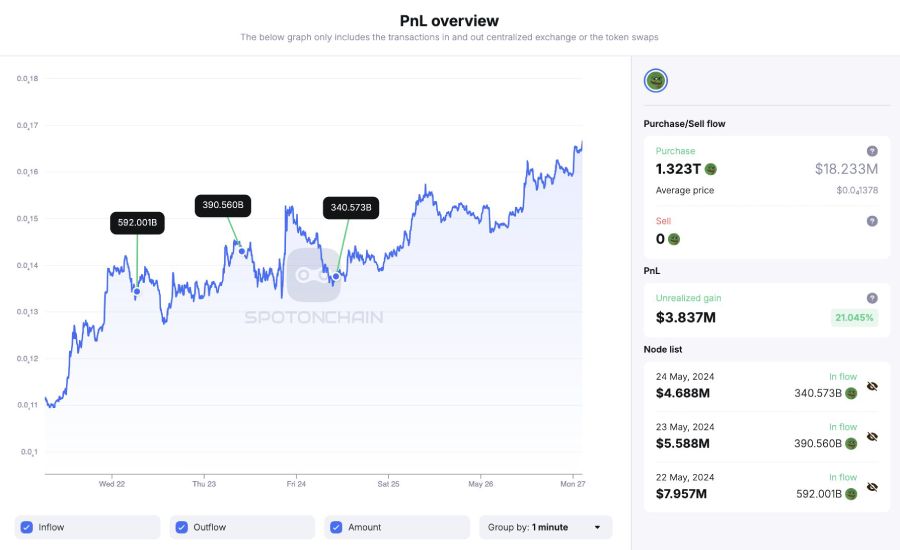
Task: Select the $7.957M node list entry
Action: pos(767,487)
